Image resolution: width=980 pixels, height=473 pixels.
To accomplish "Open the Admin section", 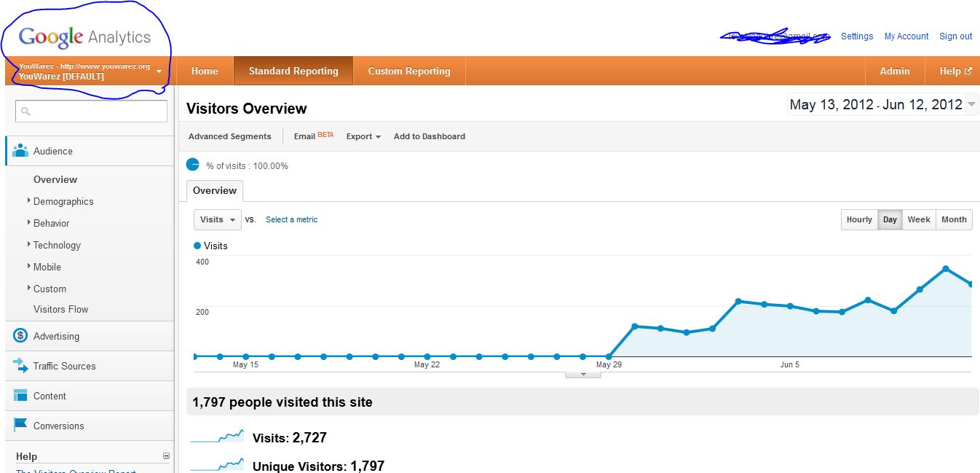I will 895,71.
